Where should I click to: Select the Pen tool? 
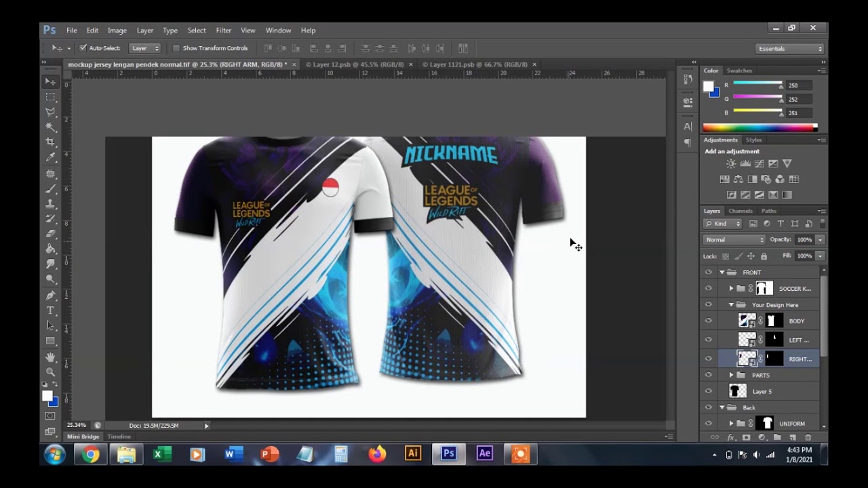51,296
